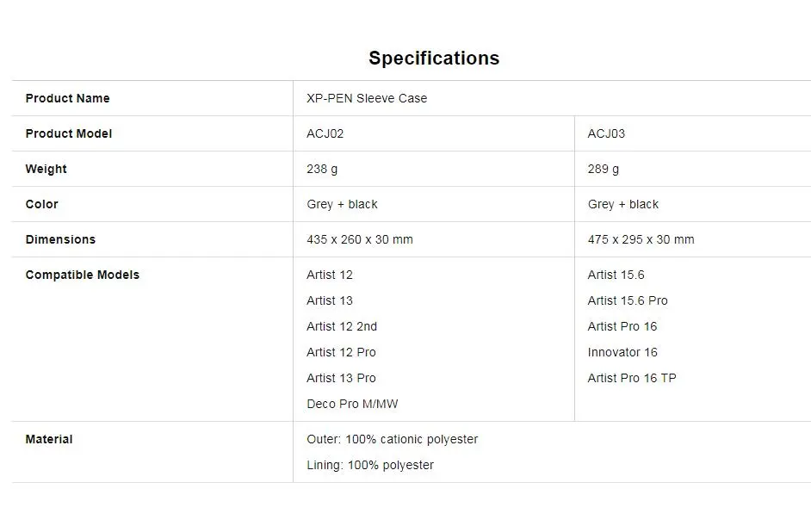This screenshot has height=532, width=811.
Task: Select the 289 g weight value
Action: pyautogui.click(x=603, y=169)
